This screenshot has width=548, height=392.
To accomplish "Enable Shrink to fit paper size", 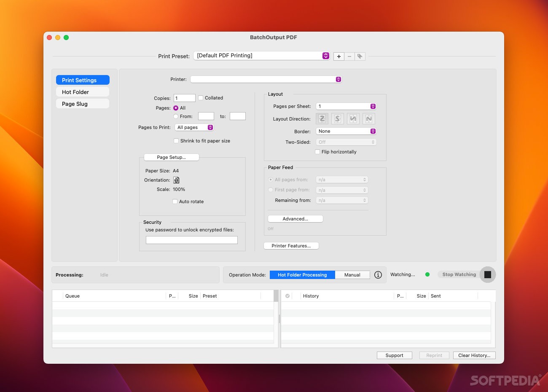I will 176,141.
